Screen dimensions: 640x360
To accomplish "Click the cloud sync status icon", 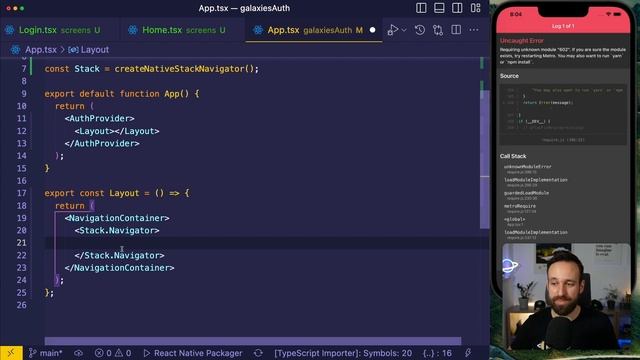I will (78, 353).
